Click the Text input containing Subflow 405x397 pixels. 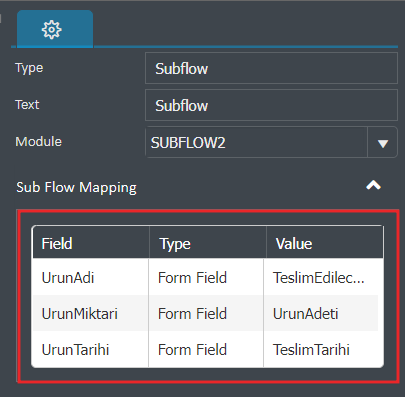(x=271, y=105)
